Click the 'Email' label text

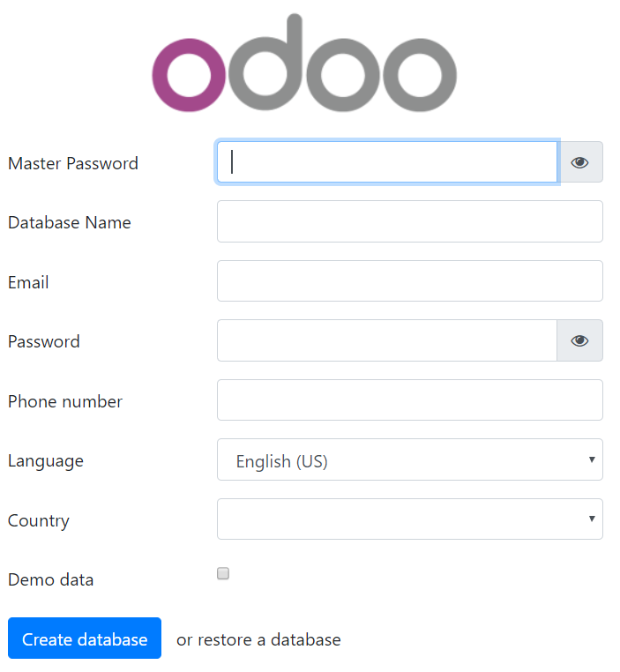pos(28,282)
